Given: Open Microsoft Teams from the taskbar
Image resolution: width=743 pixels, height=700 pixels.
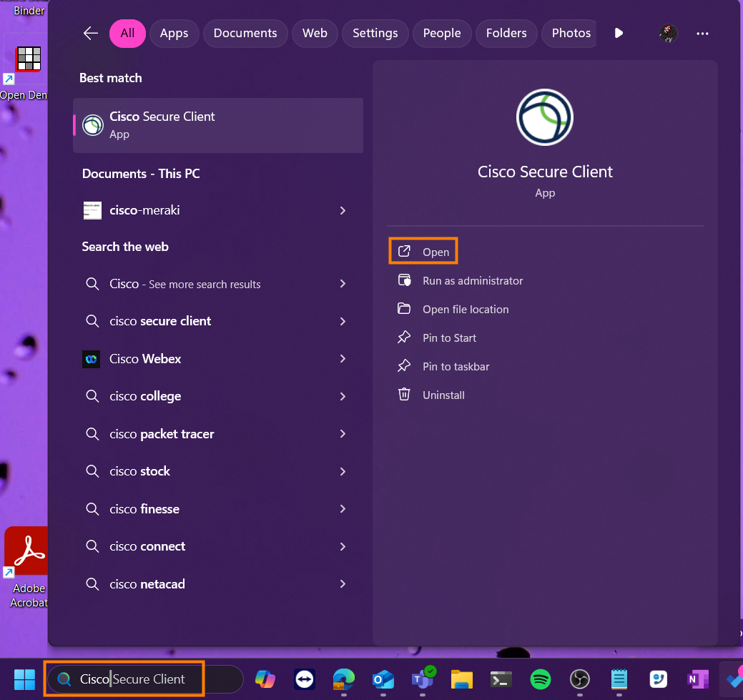Looking at the screenshot, I should (x=423, y=679).
